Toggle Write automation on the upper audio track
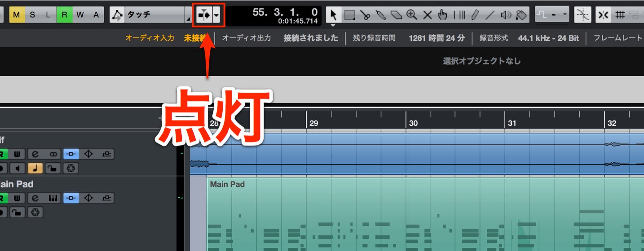This screenshot has width=644, height=251. pyautogui.click(x=17, y=154)
